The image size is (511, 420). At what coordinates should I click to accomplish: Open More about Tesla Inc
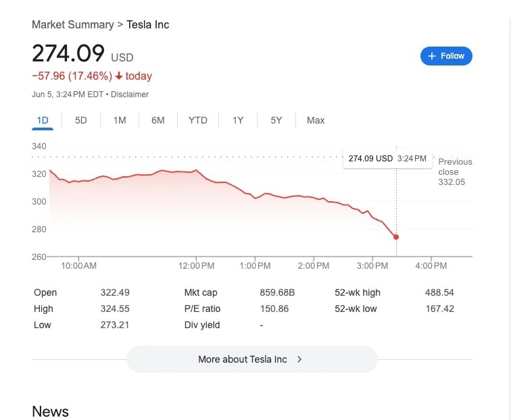pos(251,359)
